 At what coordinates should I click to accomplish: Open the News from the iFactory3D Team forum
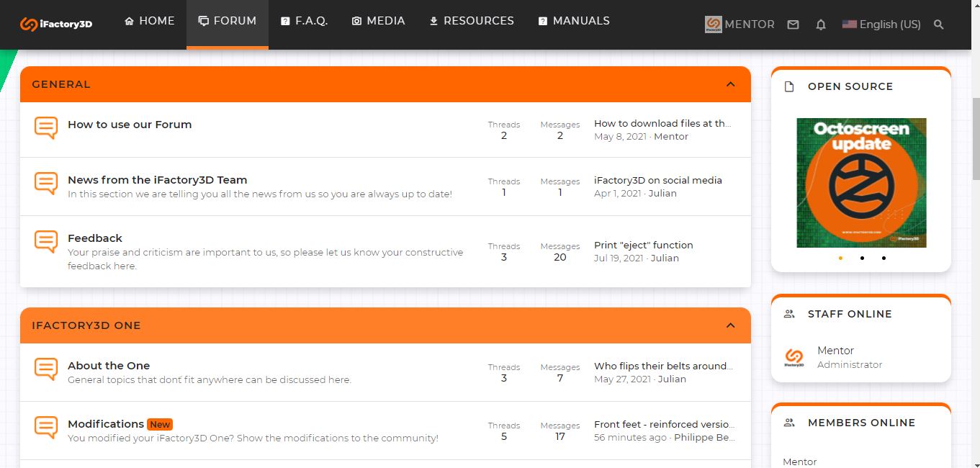pos(157,180)
